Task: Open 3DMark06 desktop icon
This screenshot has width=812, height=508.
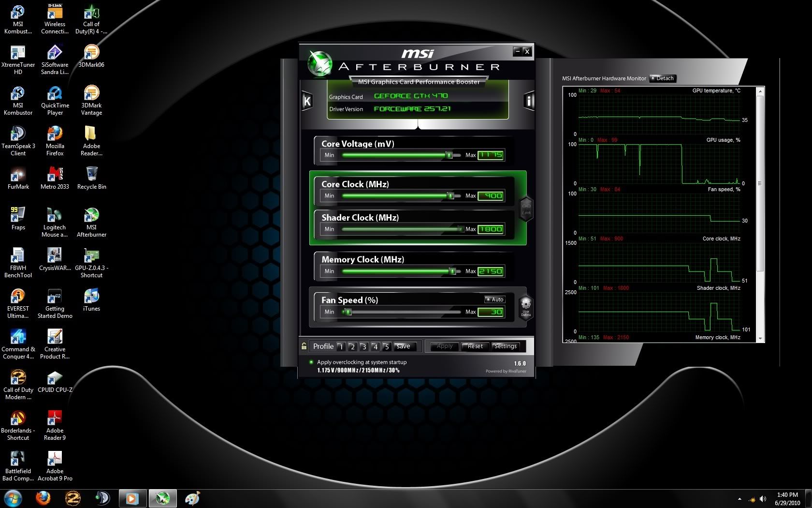Action: point(91,56)
